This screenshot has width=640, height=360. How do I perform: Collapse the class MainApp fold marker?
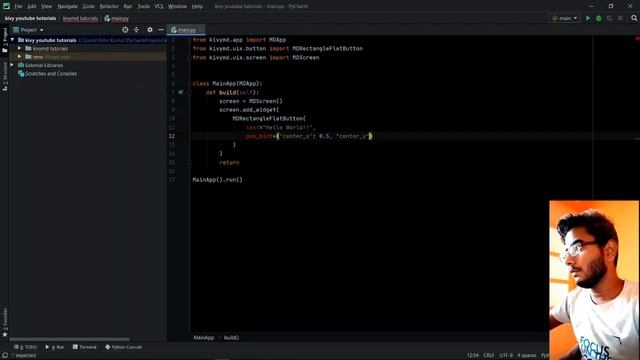(x=190, y=84)
